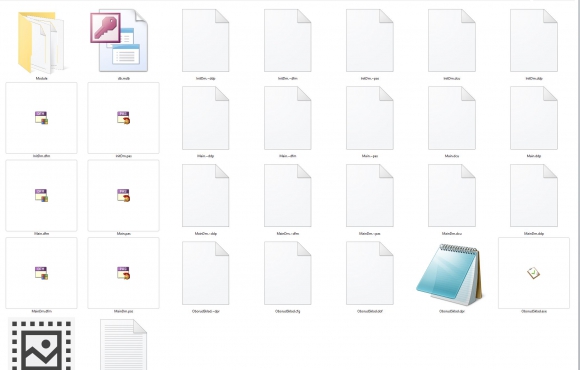Open the Module folder

[x=41, y=43]
